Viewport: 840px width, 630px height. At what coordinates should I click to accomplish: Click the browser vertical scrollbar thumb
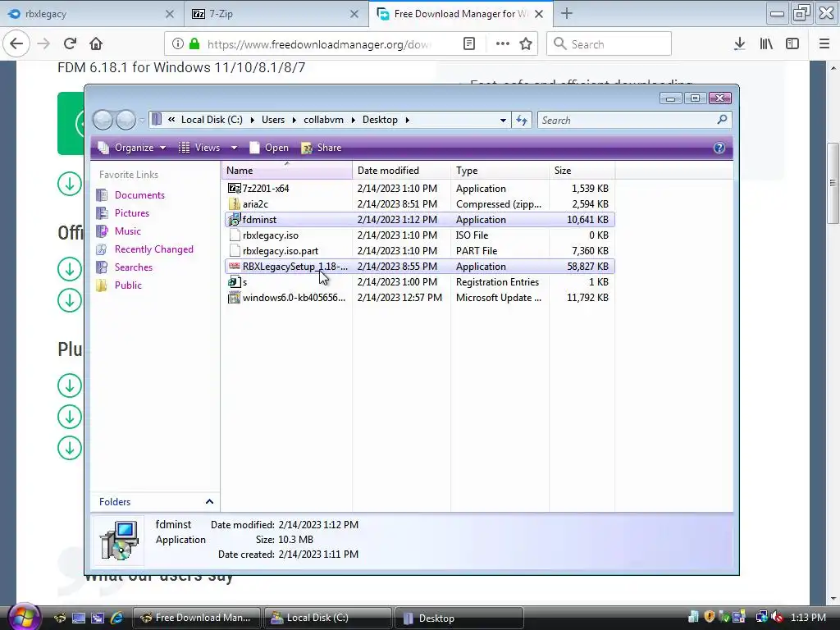pos(833,183)
